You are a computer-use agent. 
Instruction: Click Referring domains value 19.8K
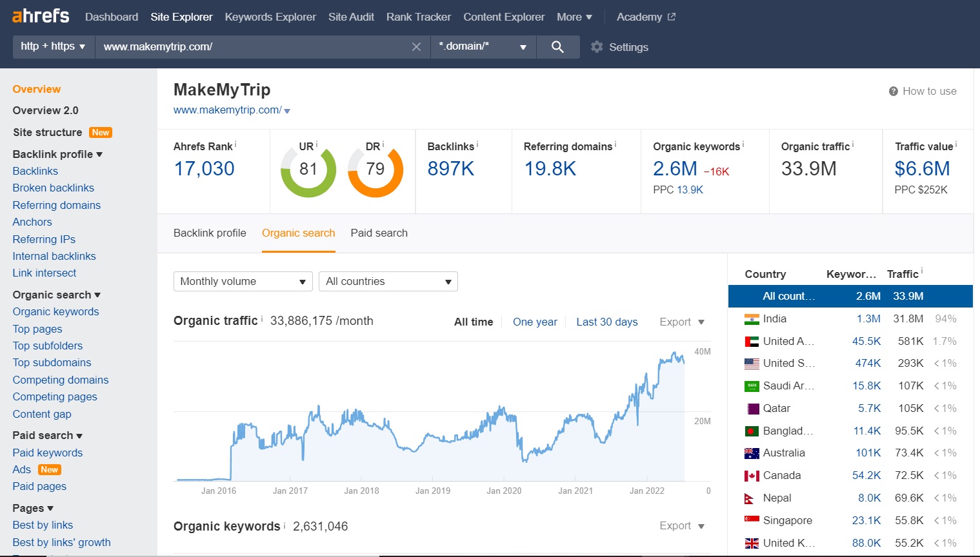pos(550,169)
